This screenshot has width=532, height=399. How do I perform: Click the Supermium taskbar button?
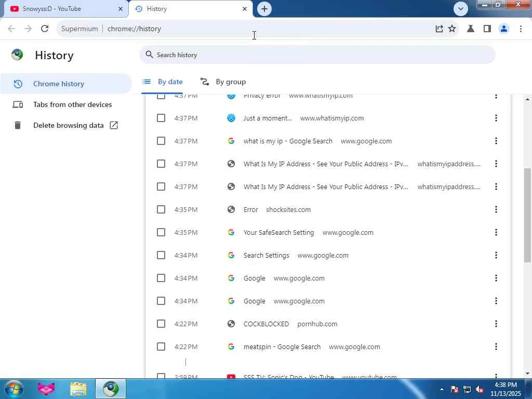point(111,389)
